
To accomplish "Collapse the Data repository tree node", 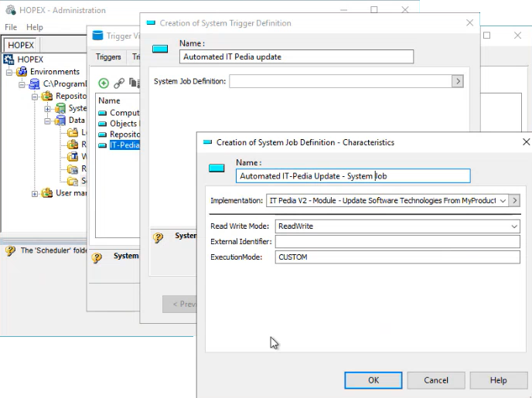I will pyautogui.click(x=47, y=121).
